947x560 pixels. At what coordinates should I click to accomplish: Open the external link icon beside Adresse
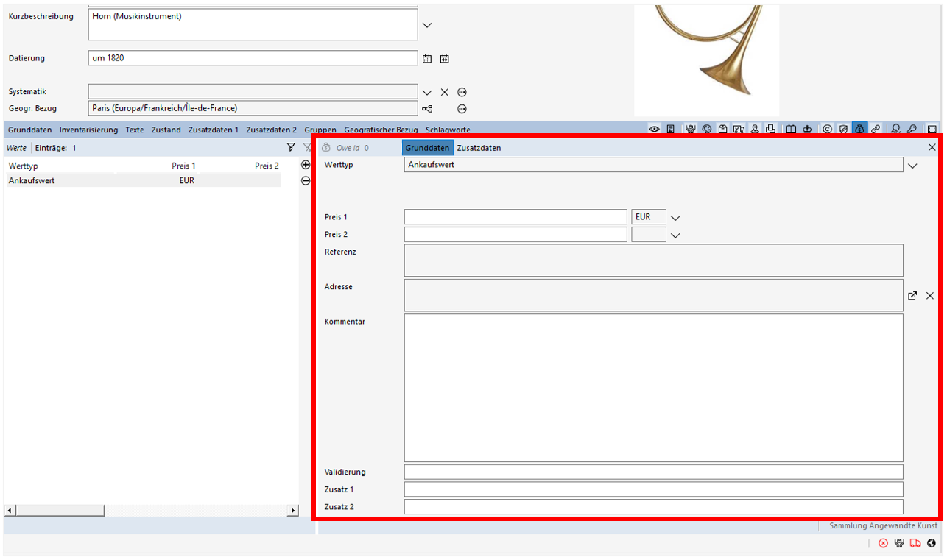[x=912, y=295]
